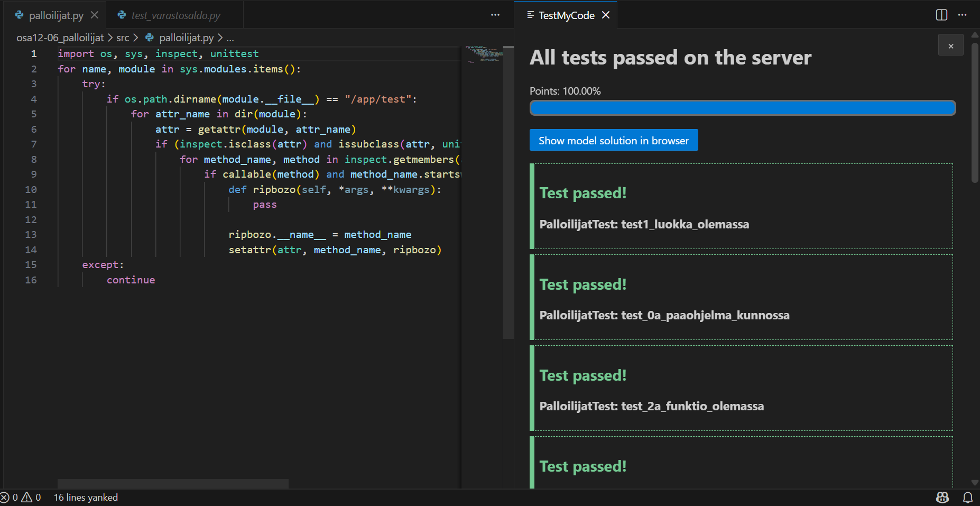The height and width of the screenshot is (506, 980).
Task: Show errors and warnings from the status bar
Action: [x=21, y=497]
